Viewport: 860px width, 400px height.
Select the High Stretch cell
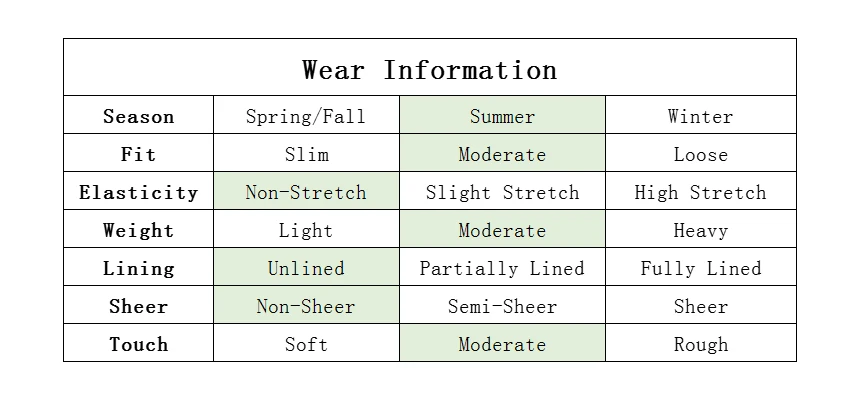[700, 190]
